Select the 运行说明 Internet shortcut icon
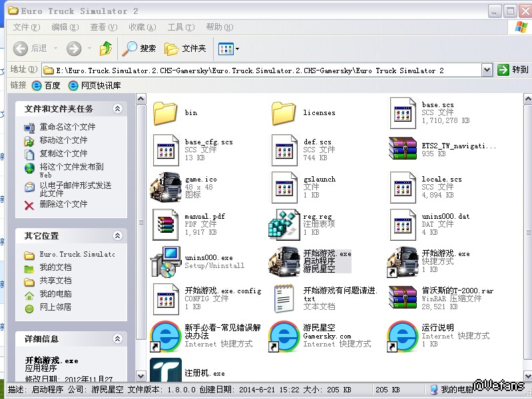The width and height of the screenshot is (532, 399). [x=403, y=336]
